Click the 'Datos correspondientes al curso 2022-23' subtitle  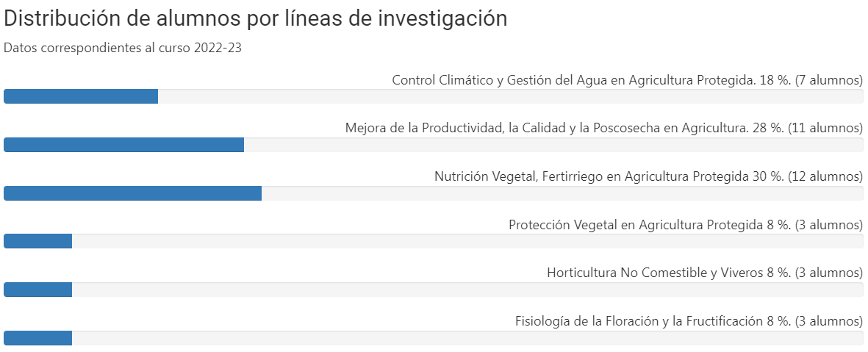click(x=123, y=48)
